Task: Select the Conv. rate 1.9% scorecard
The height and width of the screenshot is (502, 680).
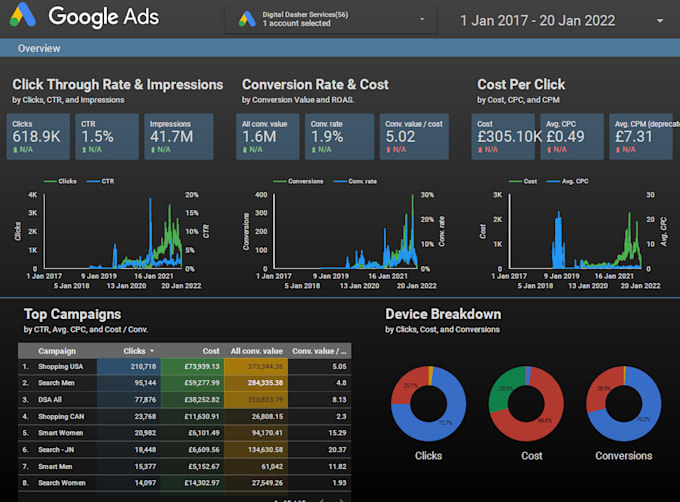Action: pos(340,137)
